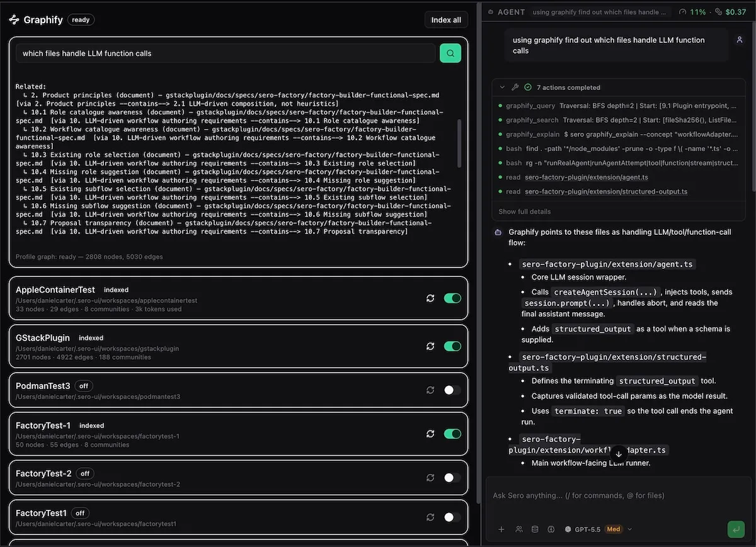The width and height of the screenshot is (756, 547).
Task: Refresh the FactoryTest-1 index
Action: 430,434
